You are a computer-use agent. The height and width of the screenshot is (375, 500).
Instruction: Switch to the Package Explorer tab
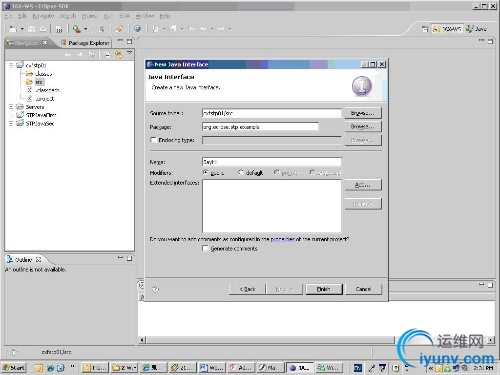(x=85, y=43)
